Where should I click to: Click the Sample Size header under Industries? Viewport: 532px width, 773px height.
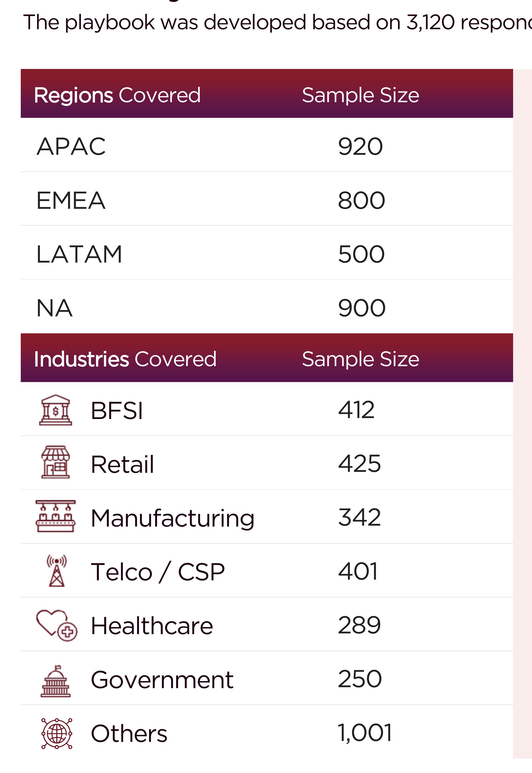[x=360, y=359]
